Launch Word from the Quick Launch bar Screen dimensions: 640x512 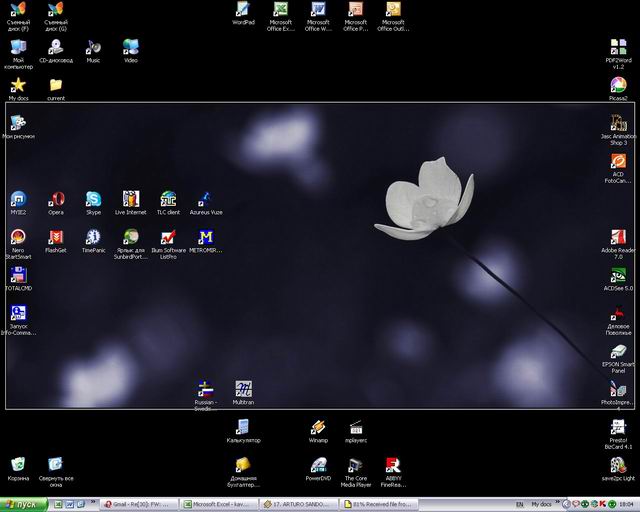[x=70, y=504]
